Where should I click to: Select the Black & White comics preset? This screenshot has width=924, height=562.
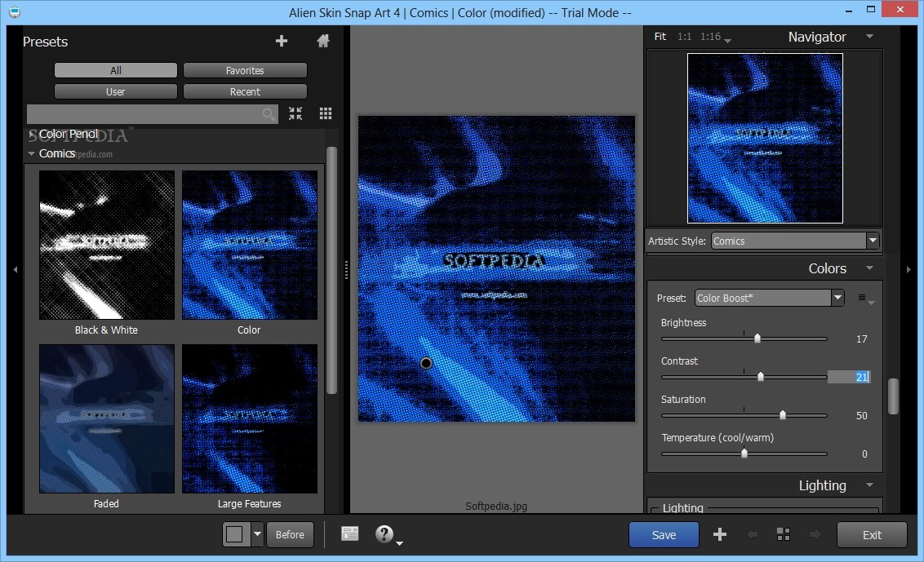pos(107,245)
